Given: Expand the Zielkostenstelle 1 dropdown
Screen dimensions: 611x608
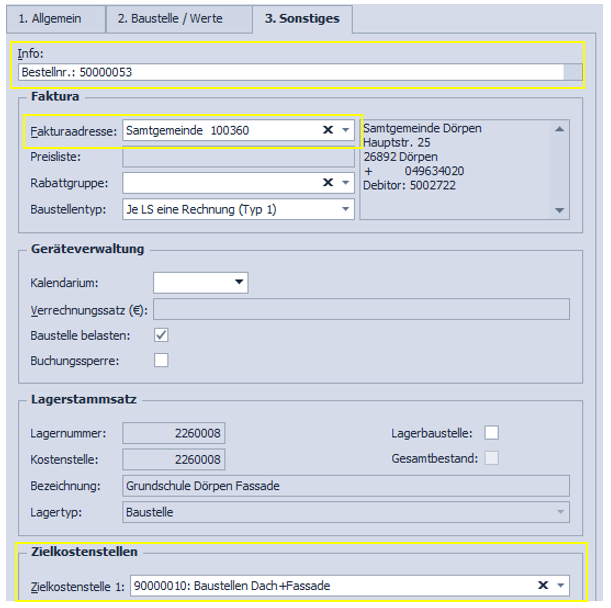Looking at the screenshot, I should [561, 585].
